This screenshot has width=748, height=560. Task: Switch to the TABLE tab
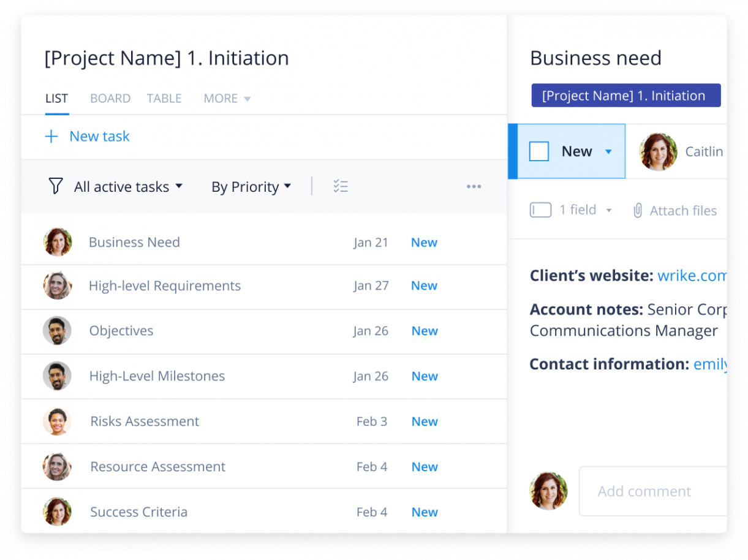tap(164, 99)
